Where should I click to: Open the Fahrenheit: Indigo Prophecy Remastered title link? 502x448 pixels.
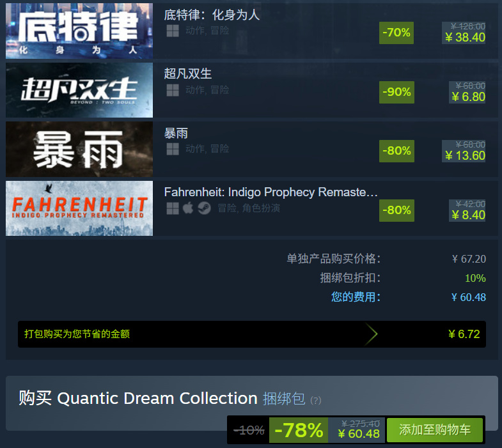(271, 192)
